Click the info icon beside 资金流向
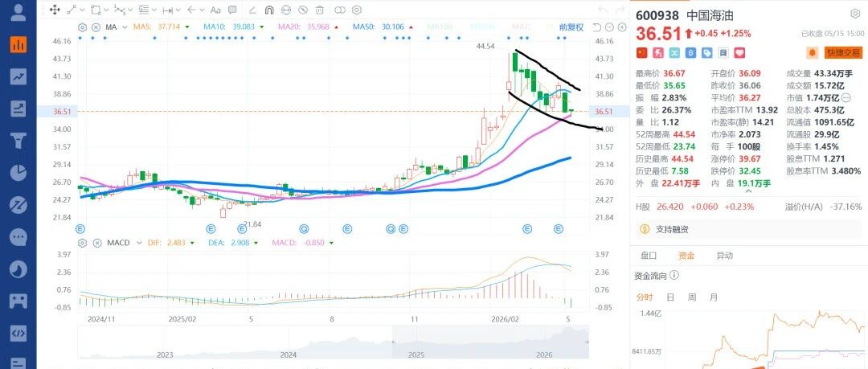868x369 pixels. tap(674, 276)
